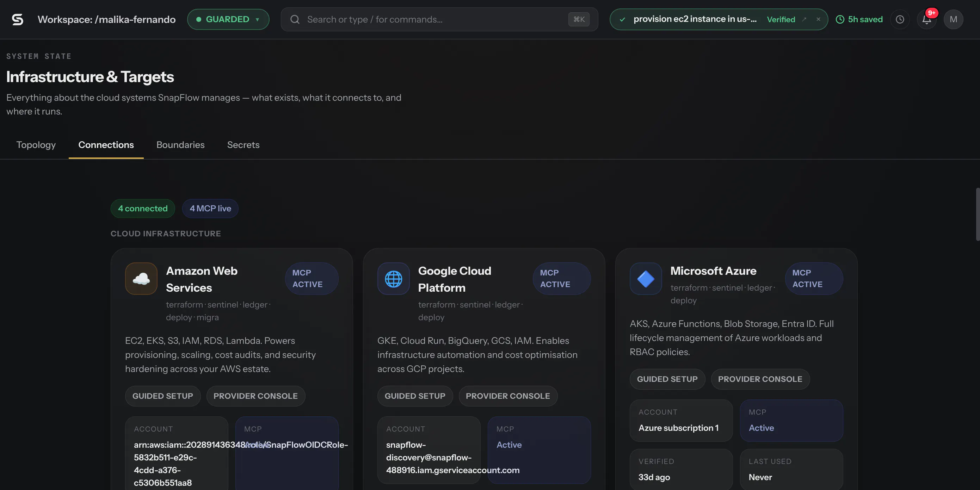Click the Google Cloud Platform card title

(455, 279)
